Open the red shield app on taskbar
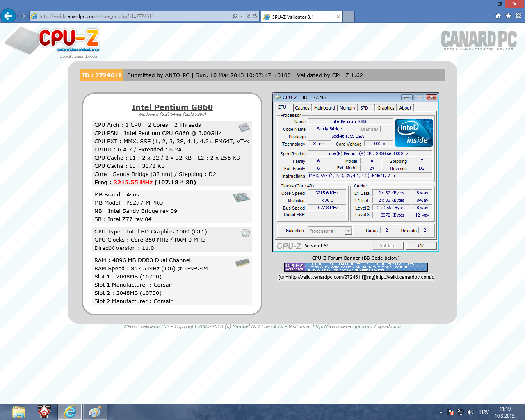The width and height of the screenshot is (525, 420). pyautogui.click(x=44, y=412)
